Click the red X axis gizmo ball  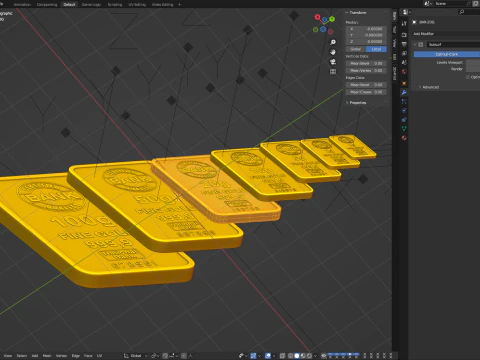pos(317,17)
